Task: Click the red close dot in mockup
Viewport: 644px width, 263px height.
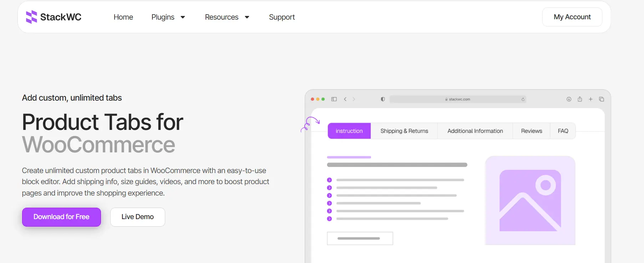Action: [x=313, y=99]
